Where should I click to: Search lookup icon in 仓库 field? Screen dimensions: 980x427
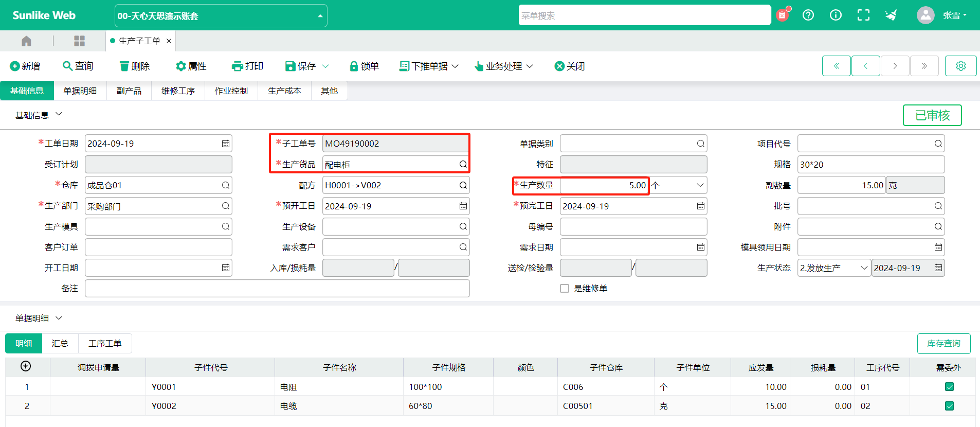click(226, 185)
